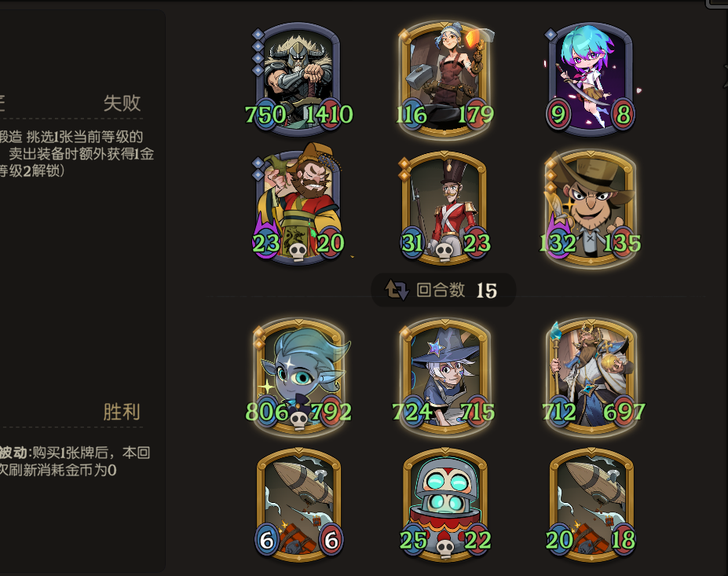The image size is (728, 576).
Task: Select the blue-haired swordgirl card 9/8
Action: [x=591, y=79]
